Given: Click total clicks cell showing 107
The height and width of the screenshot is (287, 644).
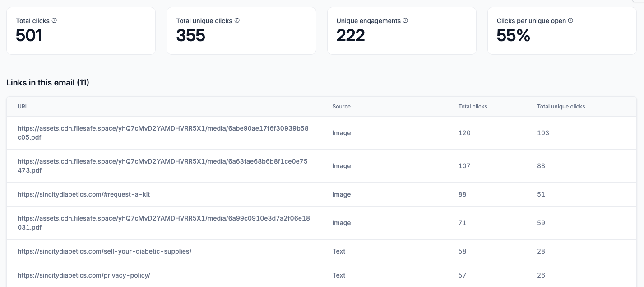Looking at the screenshot, I should pyautogui.click(x=464, y=166).
